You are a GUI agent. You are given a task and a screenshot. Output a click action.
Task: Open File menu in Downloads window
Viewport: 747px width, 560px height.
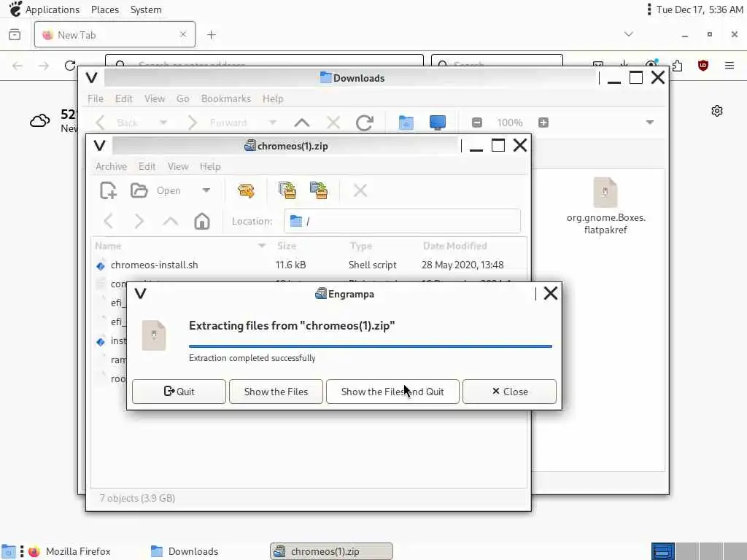(x=96, y=98)
